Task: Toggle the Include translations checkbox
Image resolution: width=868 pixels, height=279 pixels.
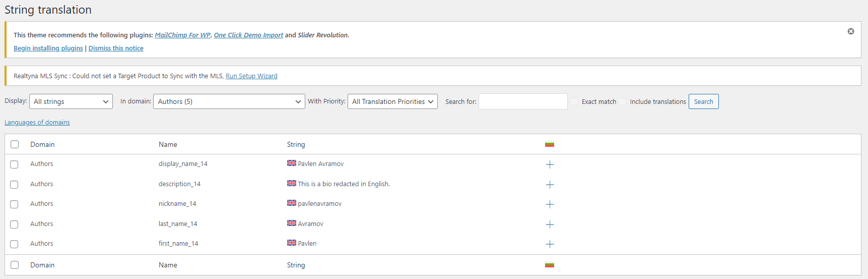Action: click(x=622, y=101)
